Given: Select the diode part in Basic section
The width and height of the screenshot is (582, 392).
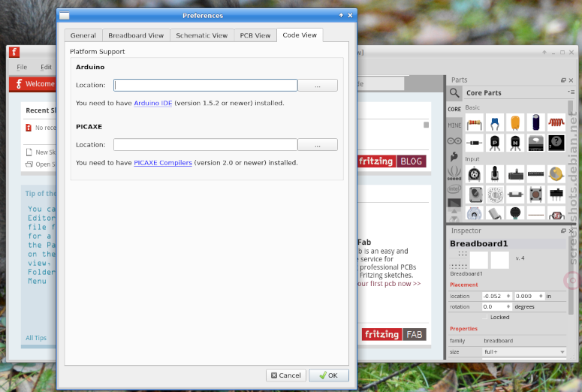Looking at the screenshot, I should [475, 143].
